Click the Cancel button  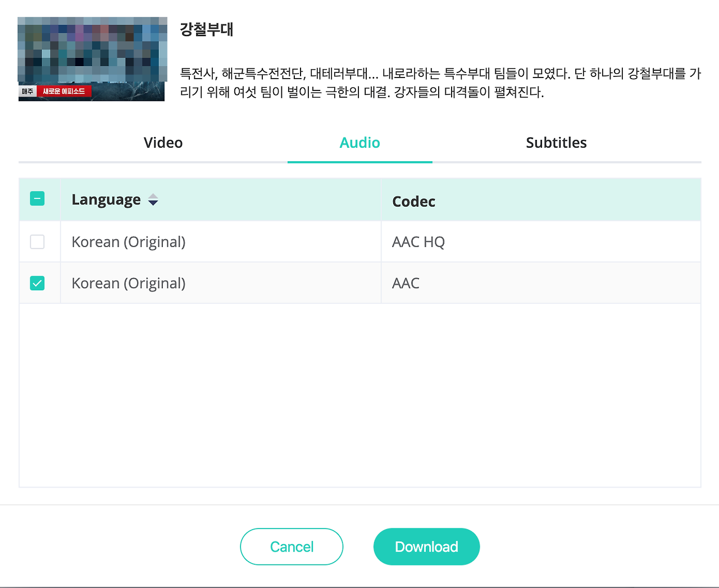pos(292,546)
